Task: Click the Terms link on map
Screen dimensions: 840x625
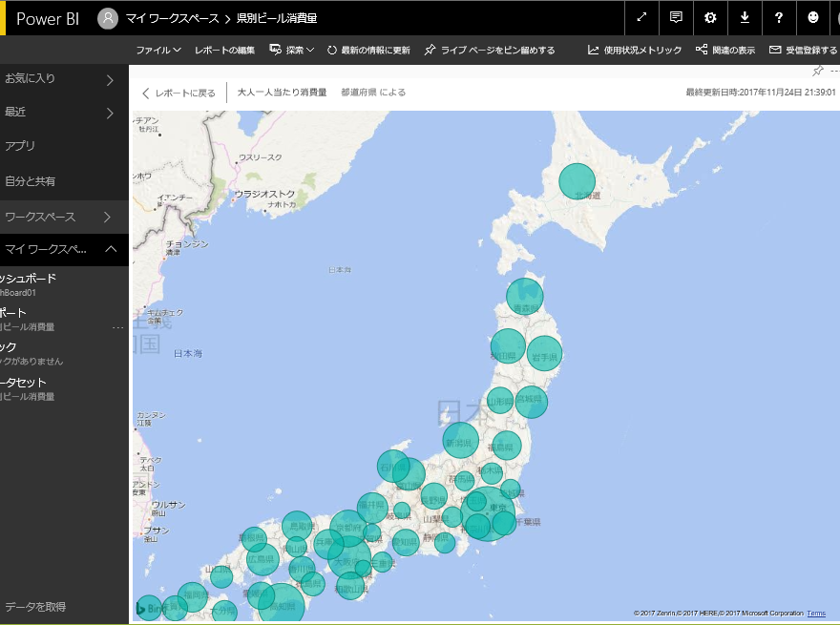Action: [816, 613]
